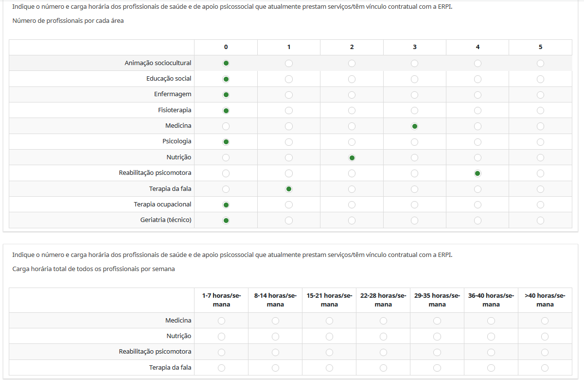Screen dimensions: 584x392
Task: Select 36-40 horas/semana for Reabilitação psicomotora
Action: (x=491, y=352)
